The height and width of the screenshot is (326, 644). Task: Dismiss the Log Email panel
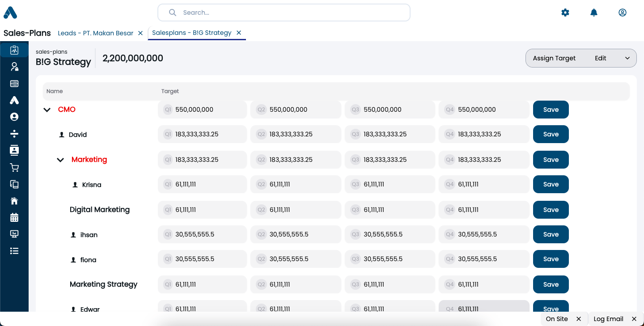click(634, 319)
